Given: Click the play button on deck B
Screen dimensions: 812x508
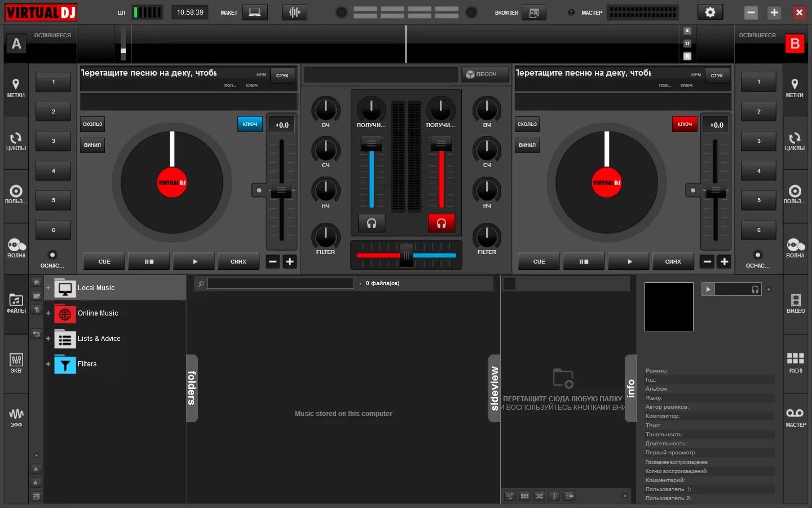Looking at the screenshot, I should [629, 261].
